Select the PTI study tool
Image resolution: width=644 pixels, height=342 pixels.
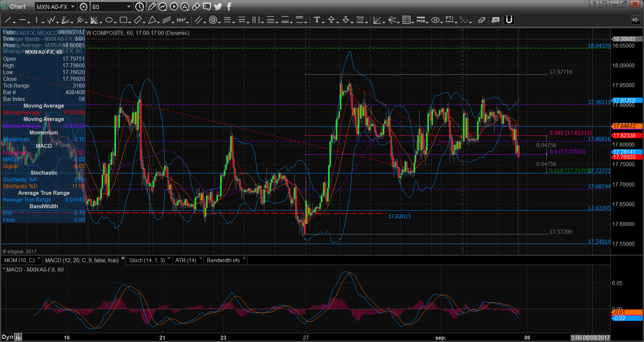pos(449,20)
